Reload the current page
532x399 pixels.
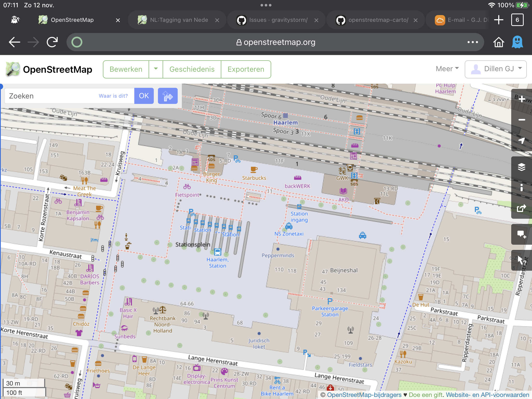coord(52,42)
